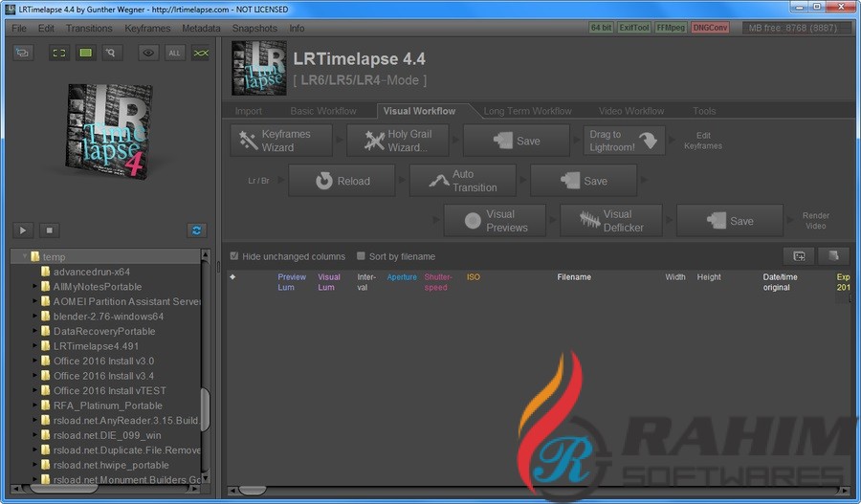
Task: Switch to the Basic Workflow tab
Action: point(323,111)
